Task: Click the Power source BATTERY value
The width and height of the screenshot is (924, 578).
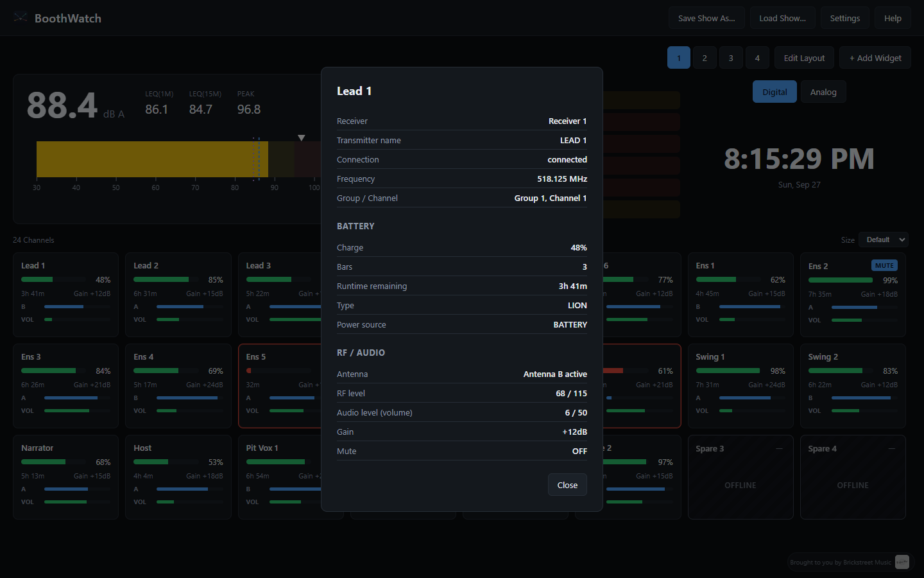Action: point(570,324)
